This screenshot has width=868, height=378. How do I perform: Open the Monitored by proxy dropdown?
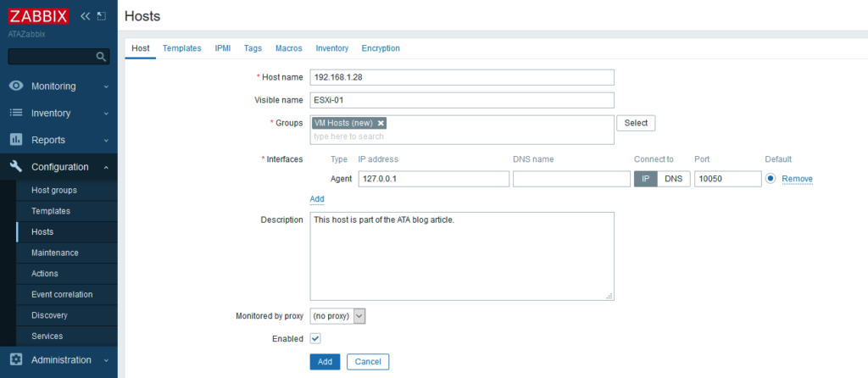click(x=337, y=316)
